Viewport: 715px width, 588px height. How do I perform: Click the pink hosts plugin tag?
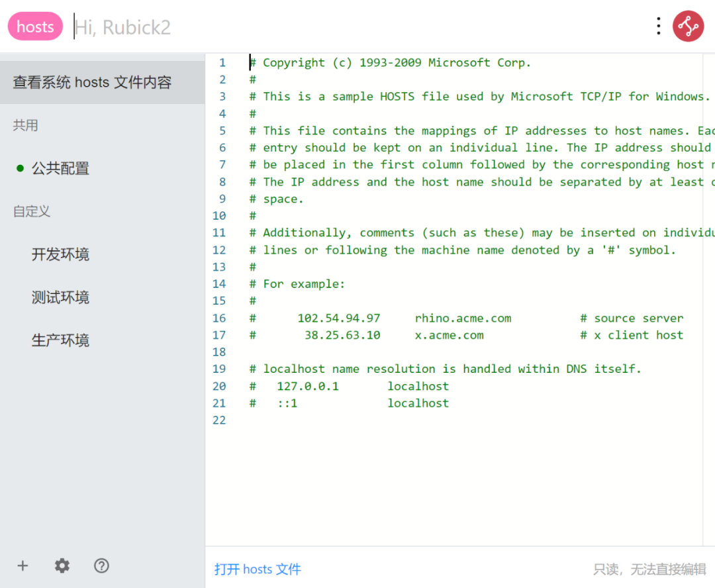pos(35,26)
